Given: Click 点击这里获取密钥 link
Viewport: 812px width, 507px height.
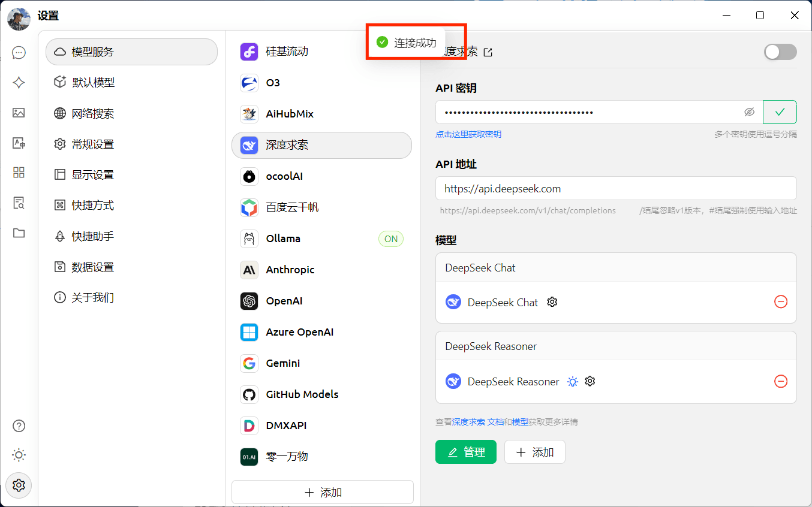Looking at the screenshot, I should click(468, 134).
